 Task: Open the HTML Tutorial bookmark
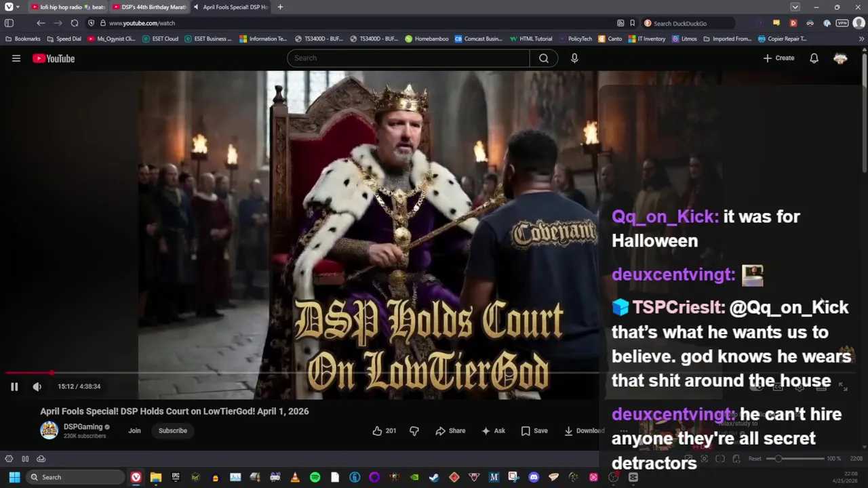(x=531, y=39)
